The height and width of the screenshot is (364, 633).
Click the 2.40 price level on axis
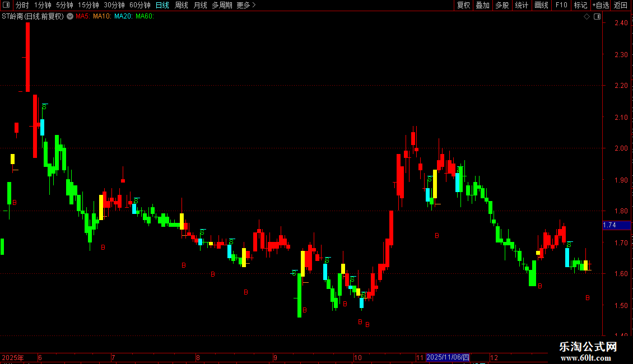[x=621, y=23]
